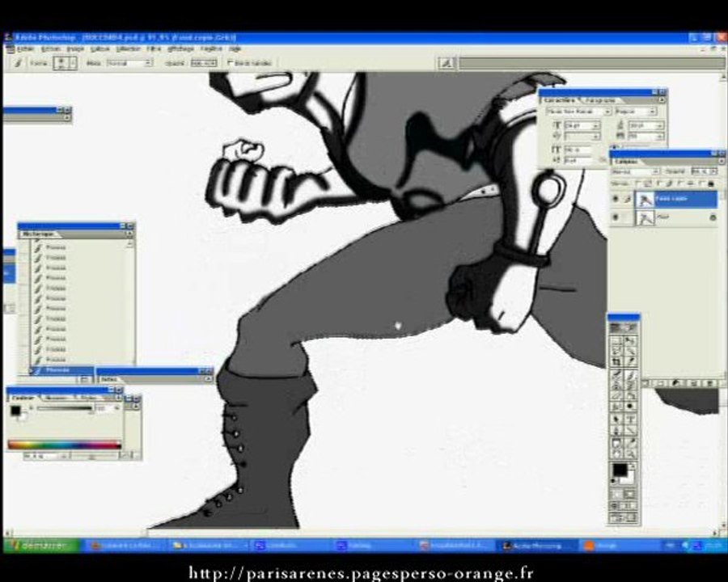The height and width of the screenshot is (582, 728).
Task: Reset to default colors icon
Action: [x=612, y=481]
